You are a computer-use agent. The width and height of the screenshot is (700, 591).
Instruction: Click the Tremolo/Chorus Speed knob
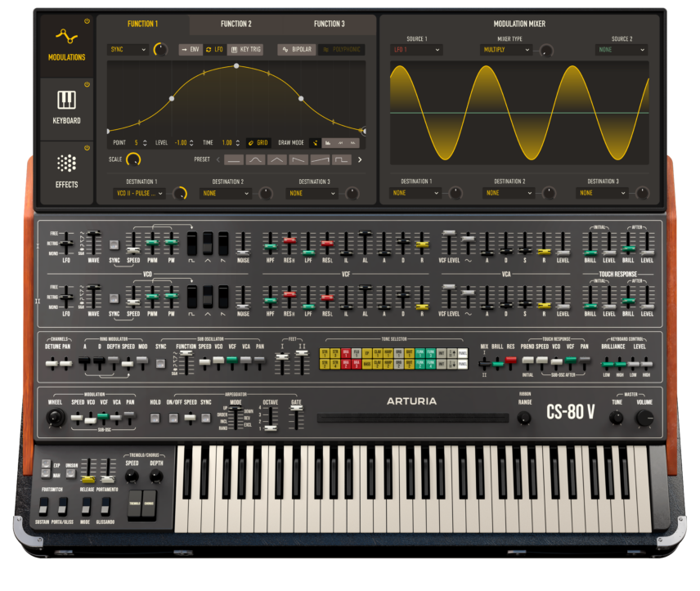tap(132, 477)
